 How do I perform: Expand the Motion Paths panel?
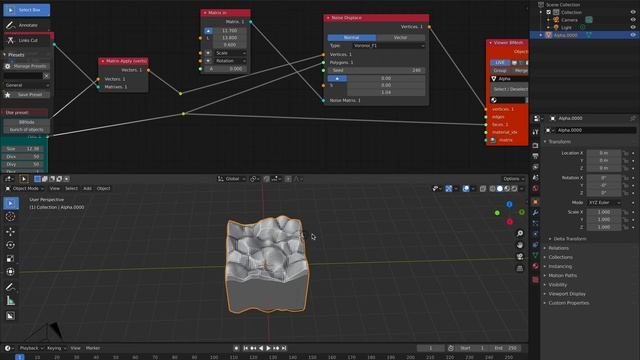coord(562,276)
